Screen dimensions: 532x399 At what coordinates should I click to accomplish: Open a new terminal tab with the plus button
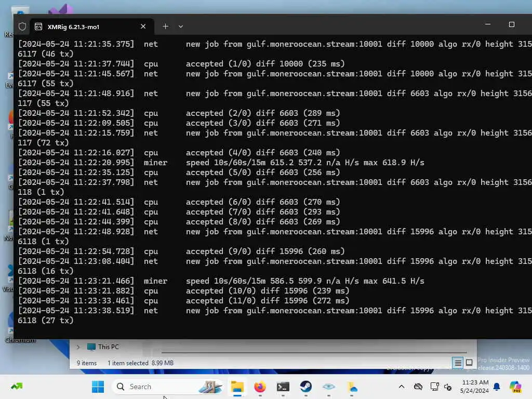point(165,26)
